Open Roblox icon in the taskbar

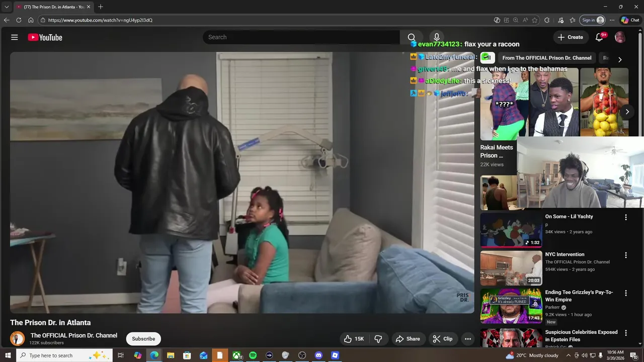[x=335, y=355]
